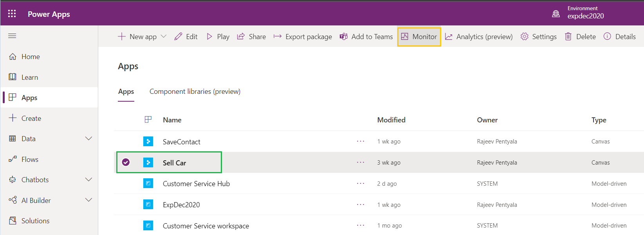This screenshot has width=644, height=235.
Task: Open app Settings from command bar
Action: pos(539,36)
